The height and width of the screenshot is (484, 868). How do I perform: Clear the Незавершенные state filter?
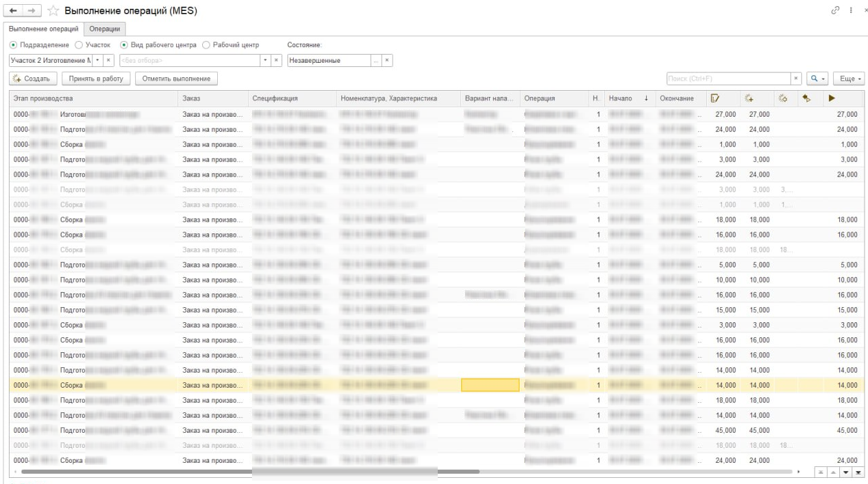click(387, 60)
